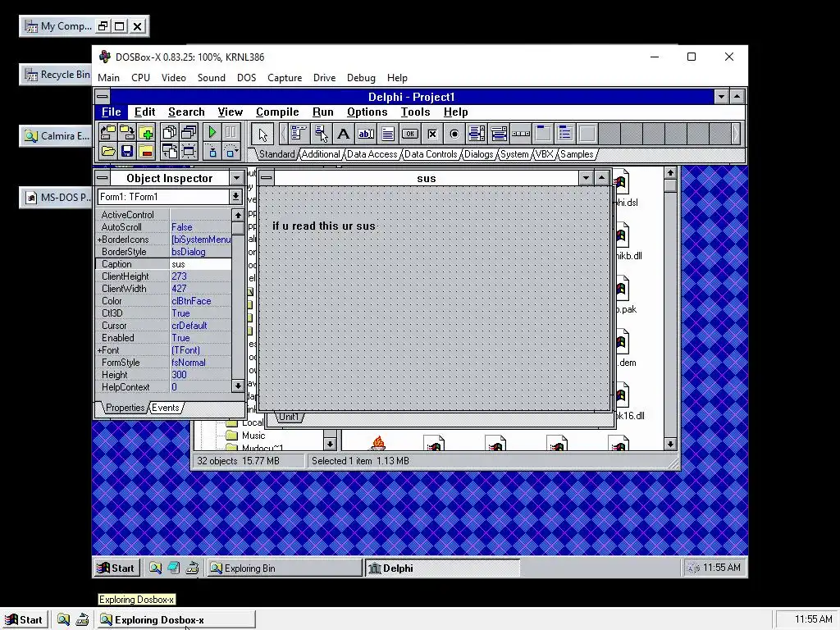Click Select Unit From List icon
Viewport: 840px width, 630px height.
(x=169, y=132)
